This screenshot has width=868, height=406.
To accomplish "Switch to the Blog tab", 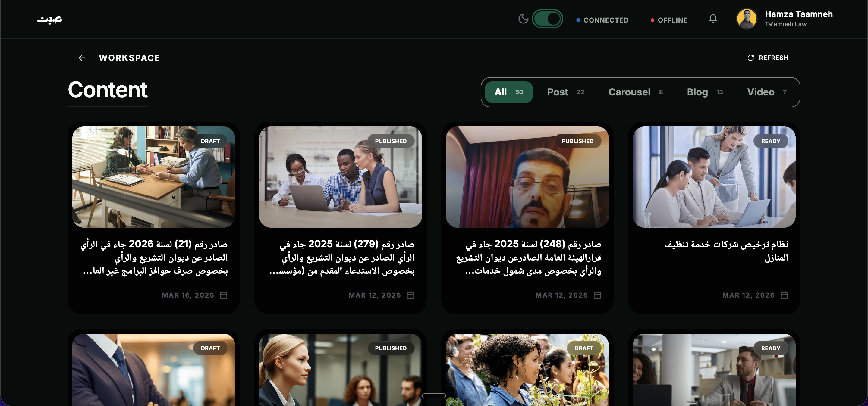I will (705, 92).
